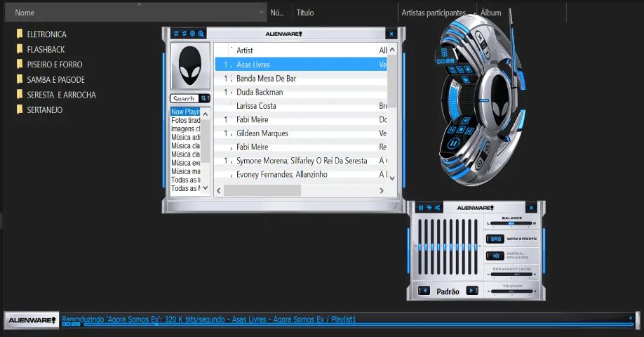Click the TruBass slider
This screenshot has width=644, height=337.
click(511, 291)
